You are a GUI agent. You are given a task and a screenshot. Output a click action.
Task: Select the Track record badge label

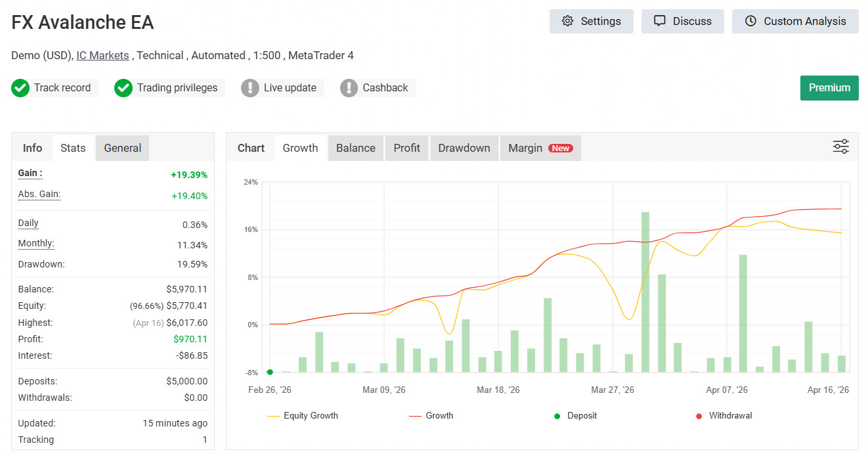click(62, 87)
